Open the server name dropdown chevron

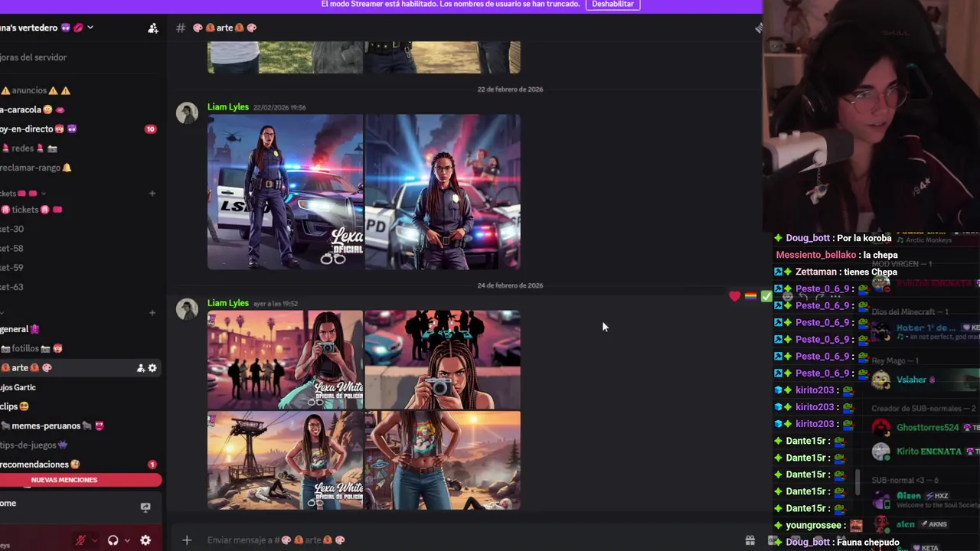tap(90, 28)
